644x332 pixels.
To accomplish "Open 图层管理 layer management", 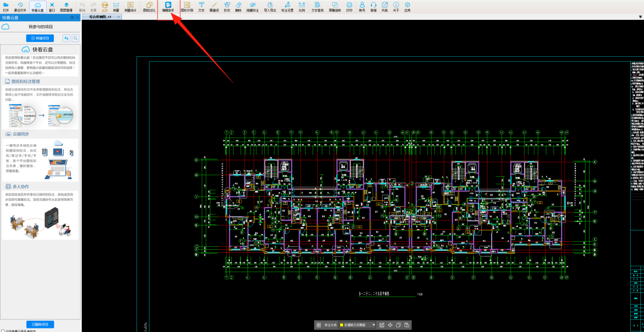I will click(66, 7).
